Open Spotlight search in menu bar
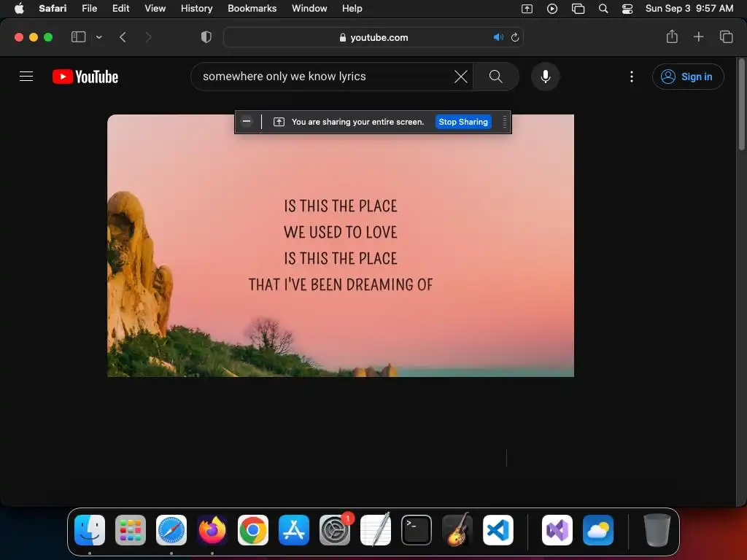 (x=603, y=9)
